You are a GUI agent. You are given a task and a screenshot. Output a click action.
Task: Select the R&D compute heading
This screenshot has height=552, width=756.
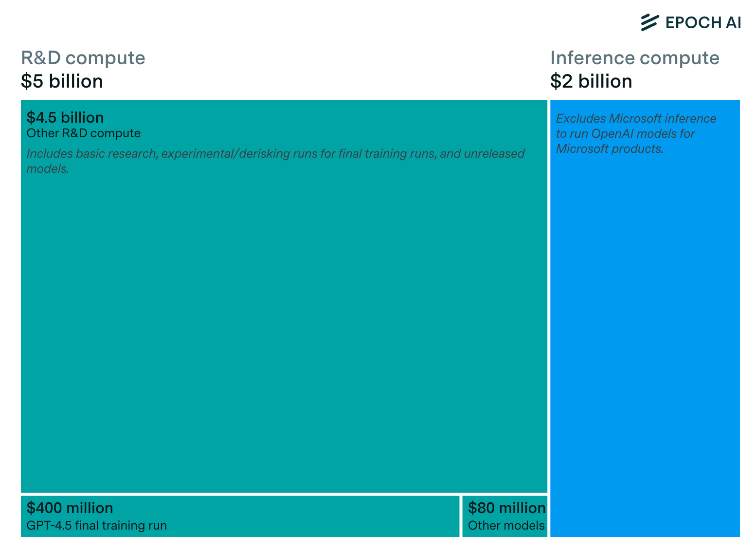83,58
